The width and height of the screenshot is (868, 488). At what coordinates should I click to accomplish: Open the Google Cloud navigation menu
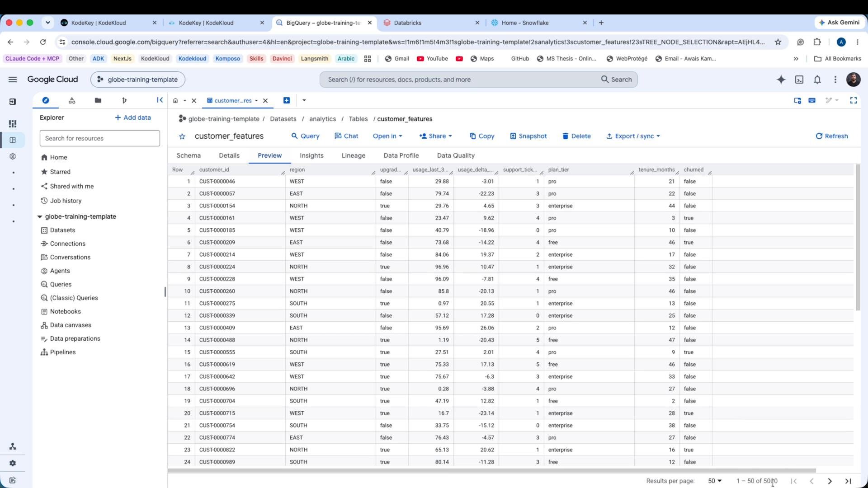pos(13,80)
